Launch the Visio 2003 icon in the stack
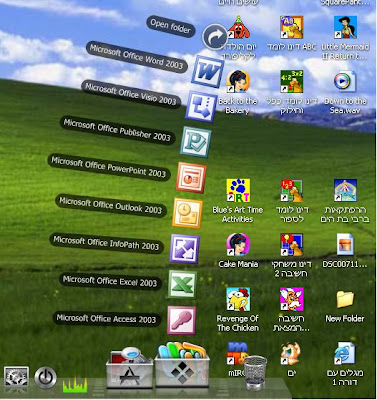Image resolution: width=377 pixels, height=400 pixels. point(201,107)
